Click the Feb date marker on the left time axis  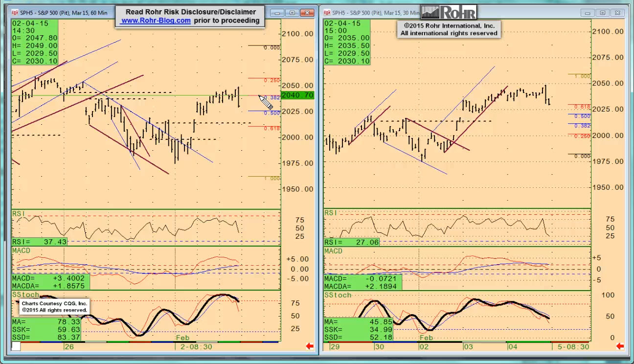point(182,338)
